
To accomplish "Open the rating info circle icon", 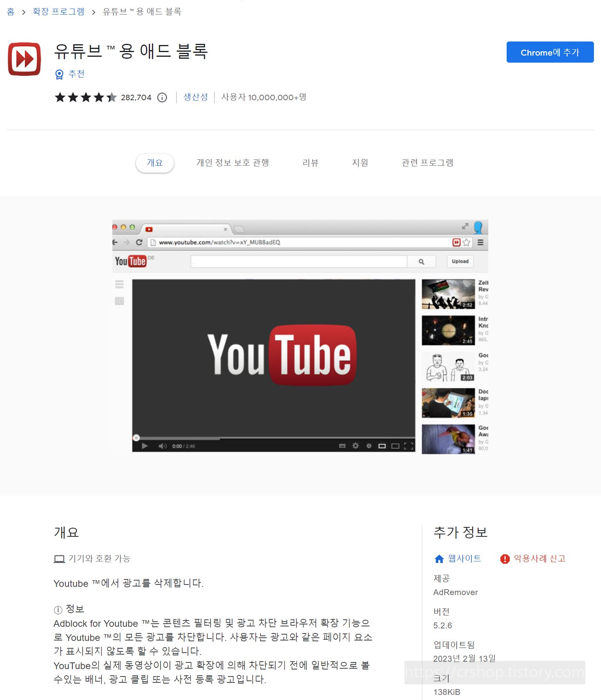I will click(x=162, y=97).
